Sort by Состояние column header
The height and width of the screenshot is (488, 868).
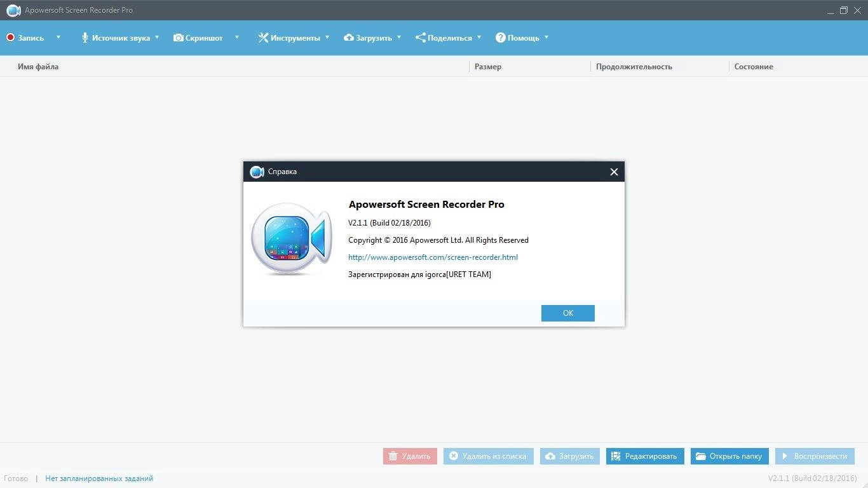tap(754, 67)
